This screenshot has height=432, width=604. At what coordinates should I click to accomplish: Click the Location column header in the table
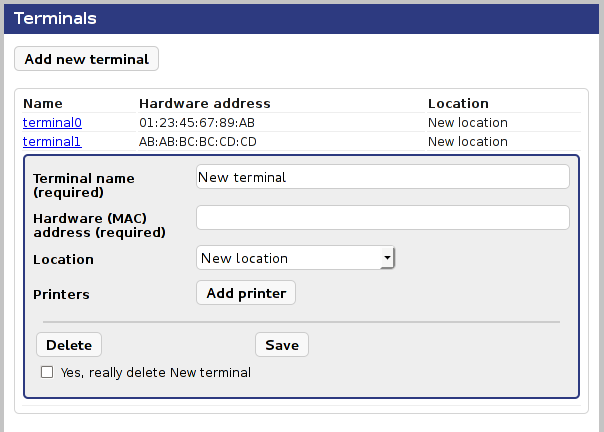click(458, 103)
